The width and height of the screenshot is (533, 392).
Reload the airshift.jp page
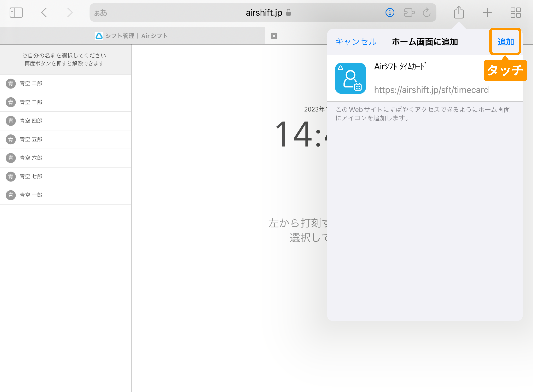point(426,13)
